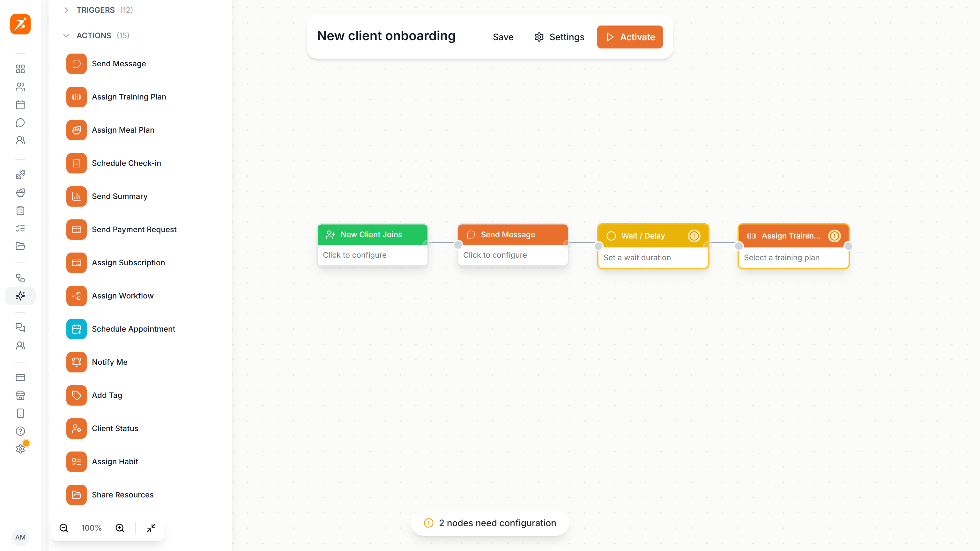Viewport: 980px width, 551px height.
Task: Choose the Assign Meal Plan icon
Action: point(77,130)
